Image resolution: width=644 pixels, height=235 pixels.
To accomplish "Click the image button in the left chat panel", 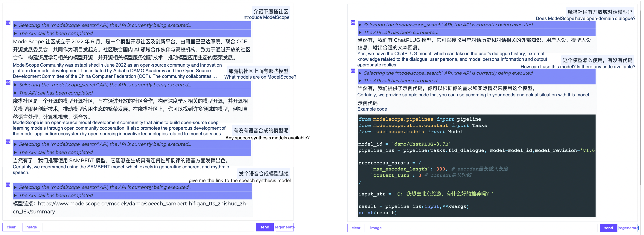I will click(x=31, y=227).
